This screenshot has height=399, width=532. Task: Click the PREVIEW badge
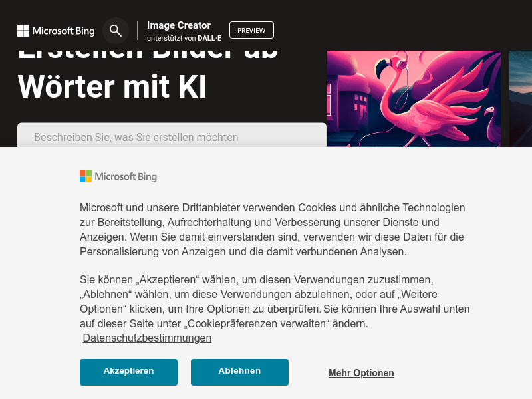coord(251,29)
